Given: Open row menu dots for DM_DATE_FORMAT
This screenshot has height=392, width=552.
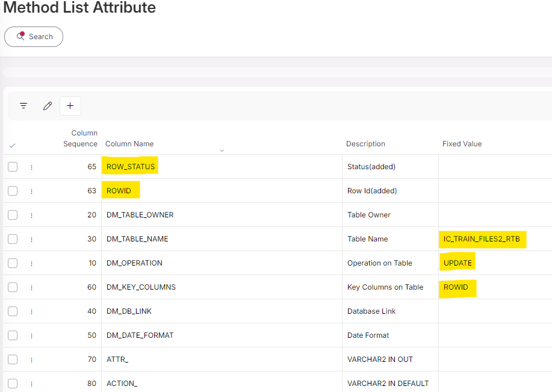Looking at the screenshot, I should [32, 336].
